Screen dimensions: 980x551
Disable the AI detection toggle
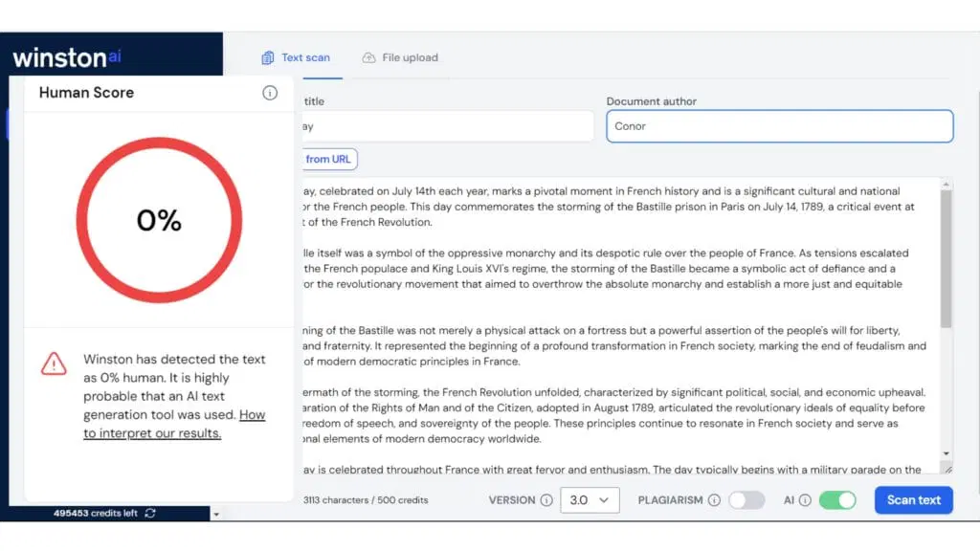837,500
